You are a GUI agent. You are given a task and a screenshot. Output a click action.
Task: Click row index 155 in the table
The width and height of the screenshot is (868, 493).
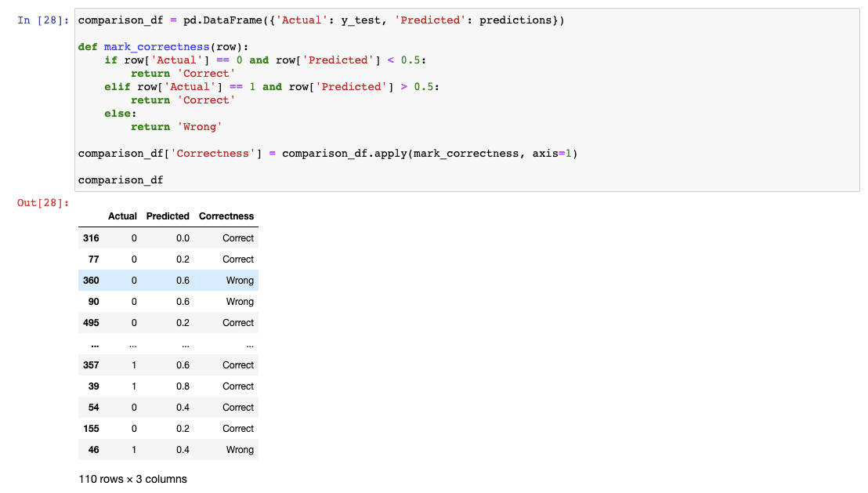click(x=91, y=429)
